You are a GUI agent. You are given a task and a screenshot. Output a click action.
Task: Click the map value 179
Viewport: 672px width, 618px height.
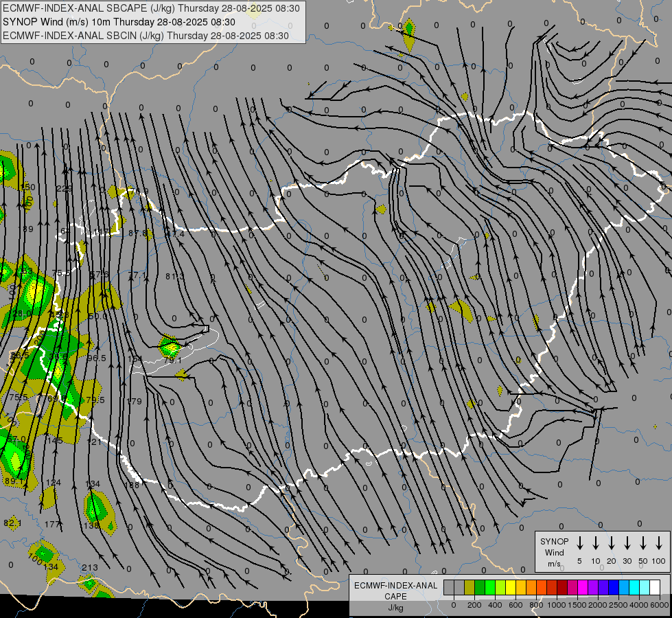pyautogui.click(x=134, y=402)
